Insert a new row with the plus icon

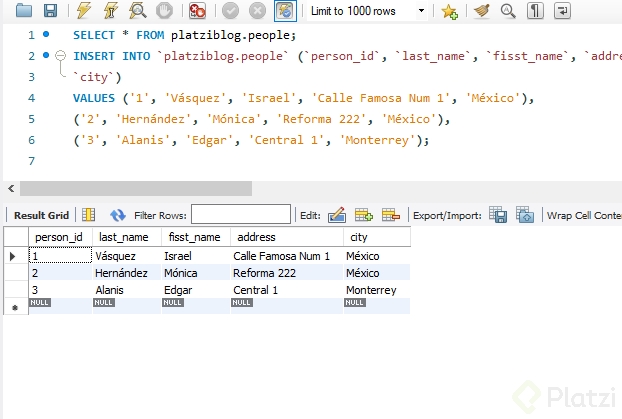tap(364, 215)
